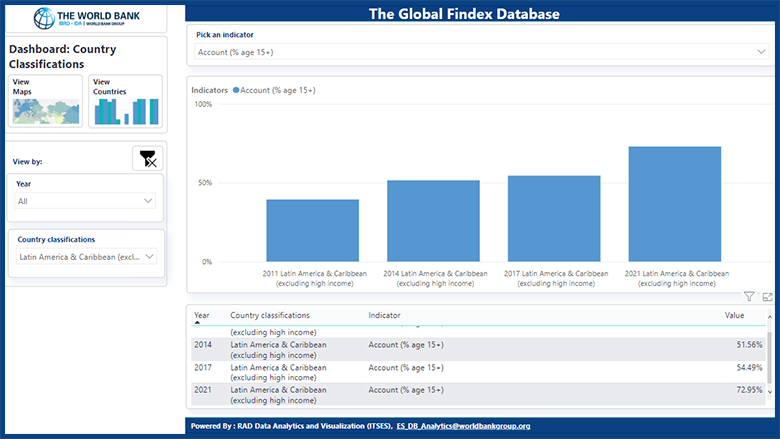The image size is (780, 439).
Task: Click the Dashboard: Country Classifications title
Action: 63,57
